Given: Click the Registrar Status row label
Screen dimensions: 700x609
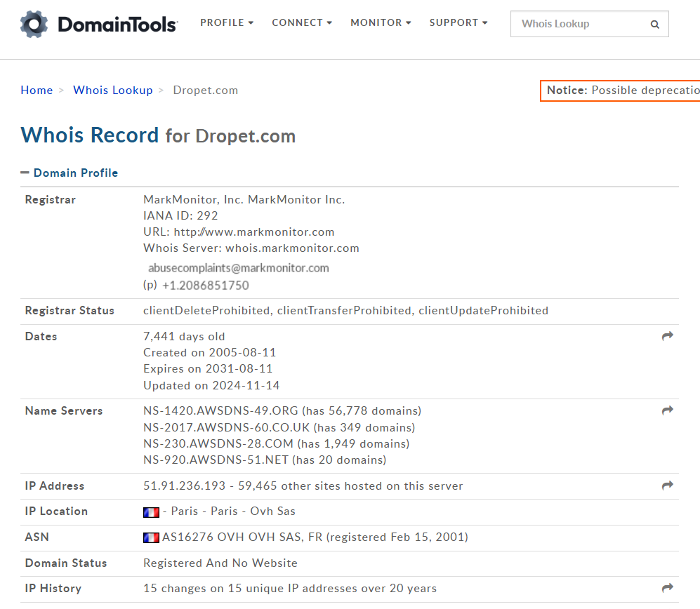Looking at the screenshot, I should tap(70, 311).
